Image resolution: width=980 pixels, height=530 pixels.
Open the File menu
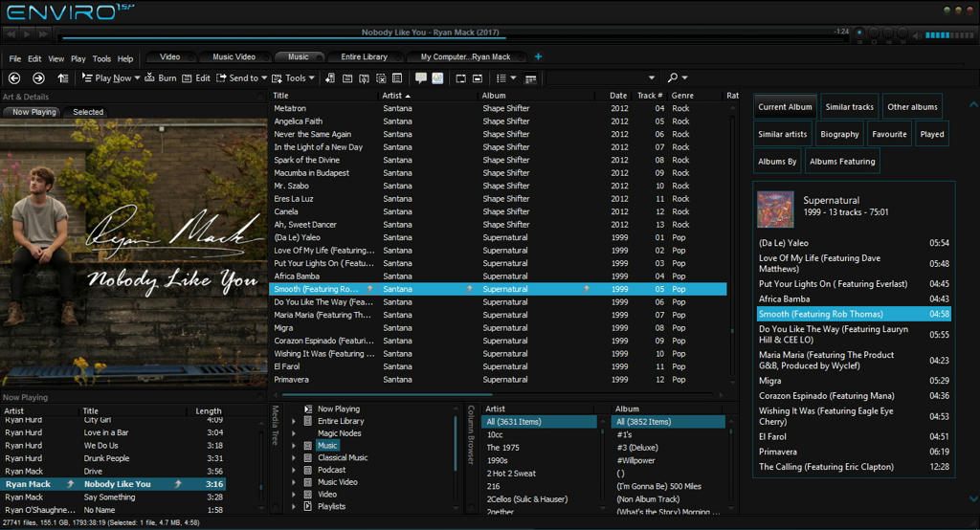15,58
